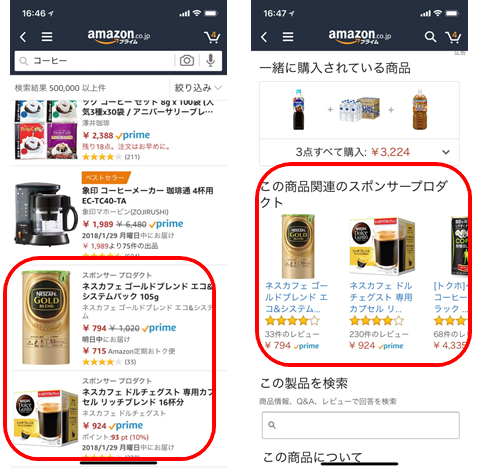
Task: Open hamburger menu on right phone
Action: pos(288,37)
